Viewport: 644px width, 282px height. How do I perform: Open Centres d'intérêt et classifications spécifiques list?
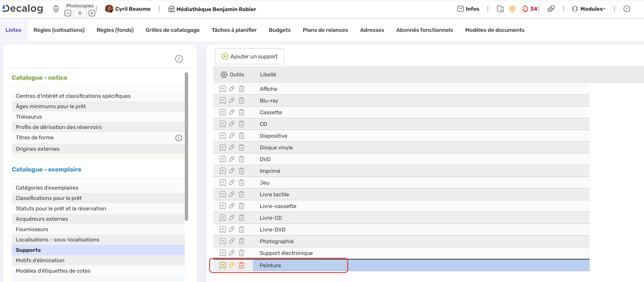pyautogui.click(x=98, y=96)
